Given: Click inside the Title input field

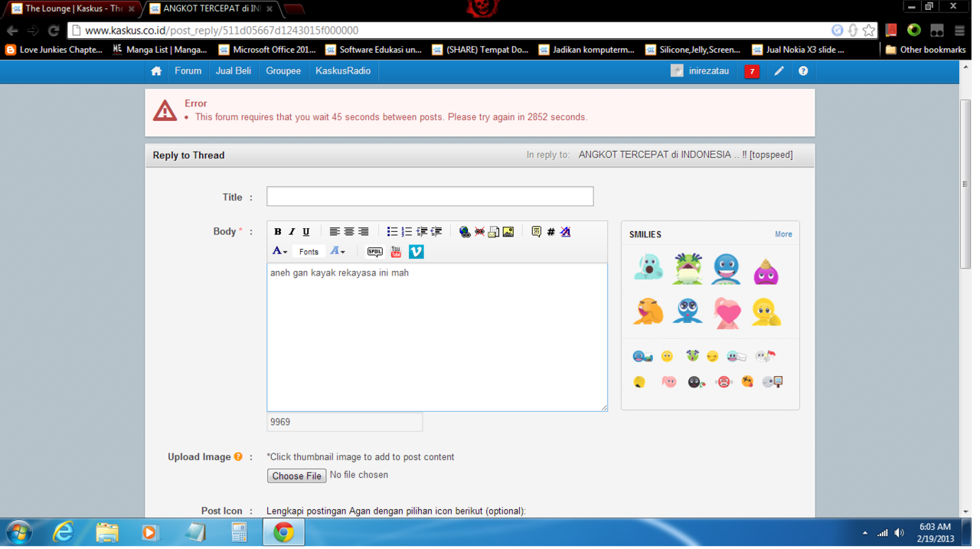Looking at the screenshot, I should [430, 197].
